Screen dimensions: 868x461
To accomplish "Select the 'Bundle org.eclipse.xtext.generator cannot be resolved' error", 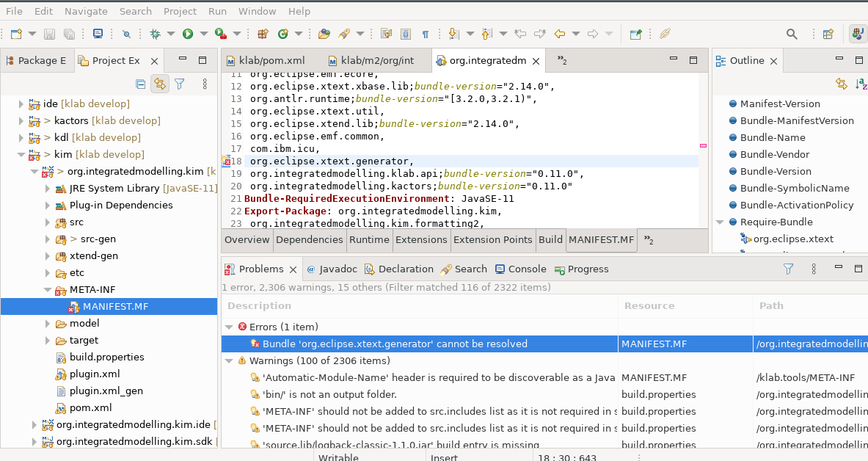I will click(x=382, y=343).
